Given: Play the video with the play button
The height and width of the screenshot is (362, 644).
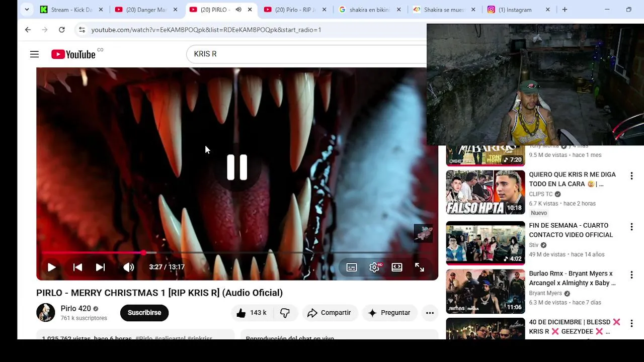Looking at the screenshot, I should 51,267.
